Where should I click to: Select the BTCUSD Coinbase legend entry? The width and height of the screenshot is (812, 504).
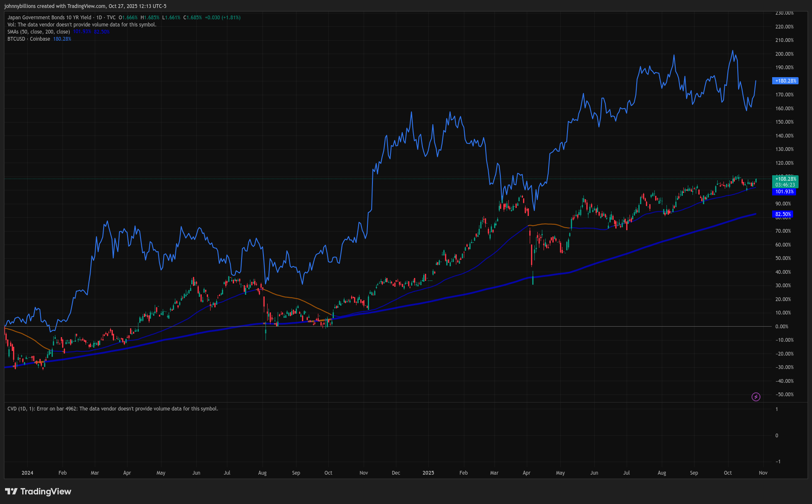(29, 39)
